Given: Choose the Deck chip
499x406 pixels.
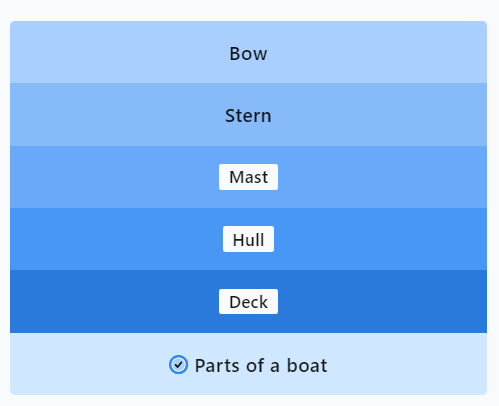Looking at the screenshot, I should coord(248,301).
